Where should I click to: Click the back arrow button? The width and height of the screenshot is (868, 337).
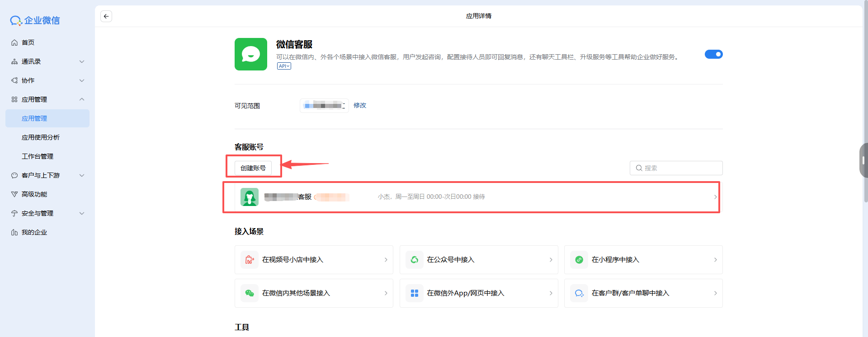[106, 16]
